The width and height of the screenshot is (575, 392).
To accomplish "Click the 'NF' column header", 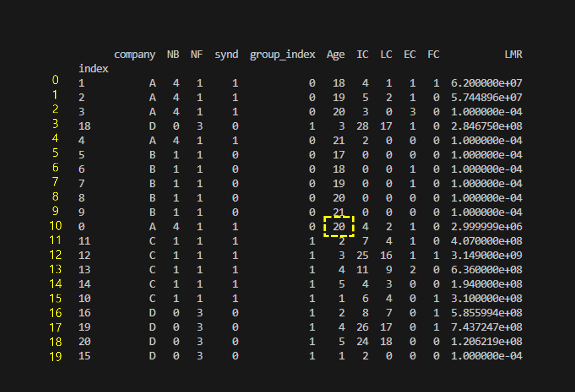I will pyautogui.click(x=197, y=54).
